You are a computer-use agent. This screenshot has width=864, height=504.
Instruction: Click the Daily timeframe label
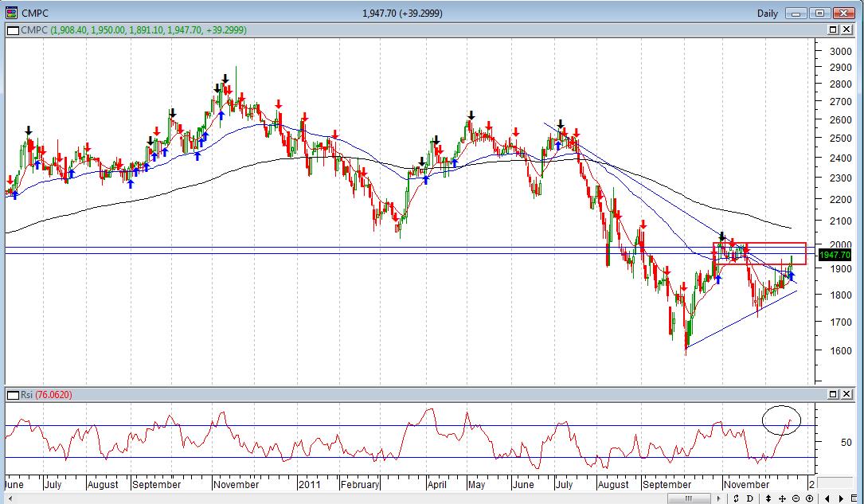tap(767, 13)
